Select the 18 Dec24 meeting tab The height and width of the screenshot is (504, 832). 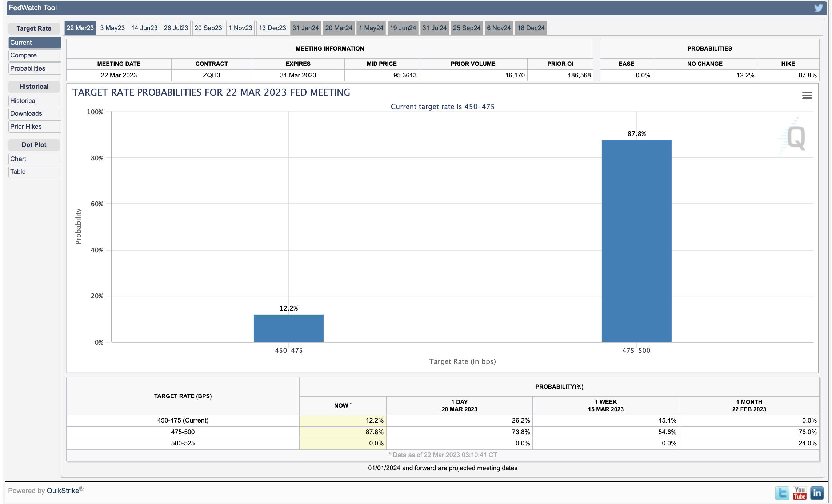(x=531, y=28)
